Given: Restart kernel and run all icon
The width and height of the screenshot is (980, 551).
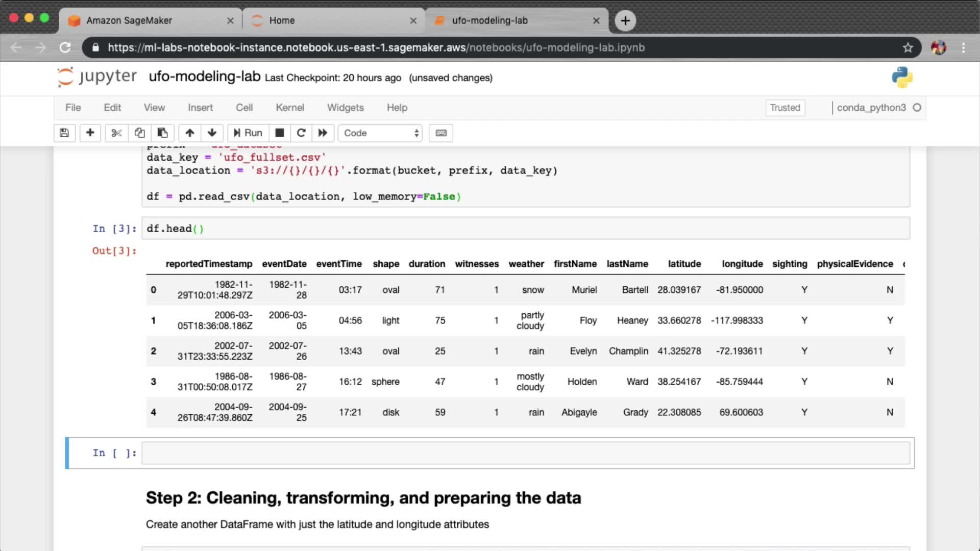Looking at the screenshot, I should coord(323,133).
